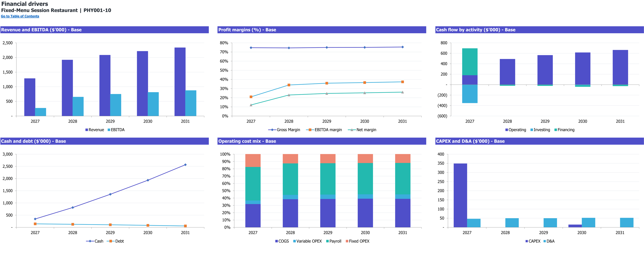Open the Go to Table of Contents link

coord(20,16)
